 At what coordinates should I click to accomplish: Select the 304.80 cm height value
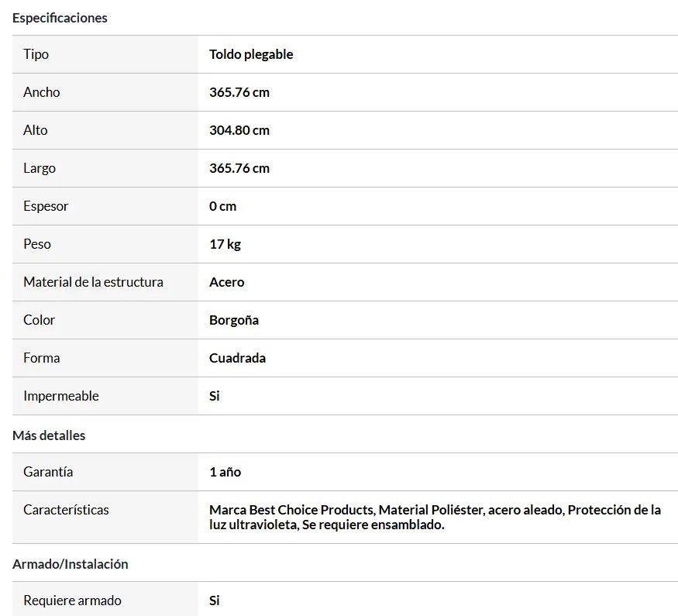point(239,130)
